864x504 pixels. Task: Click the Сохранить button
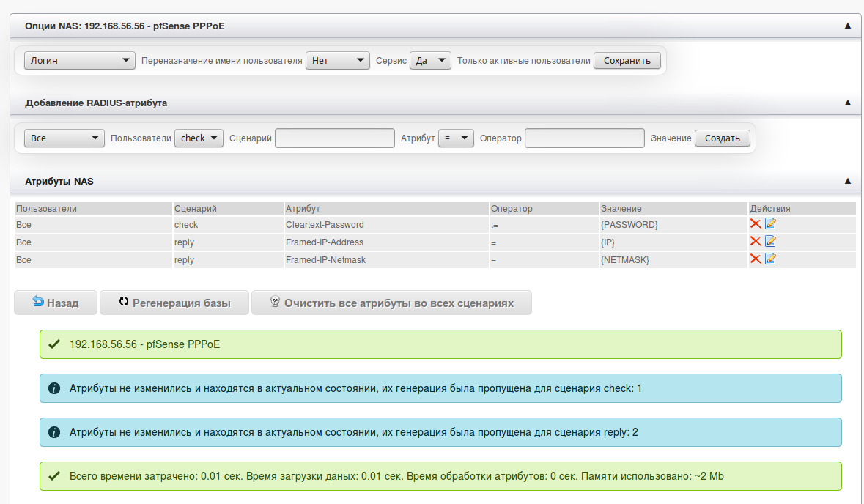[x=627, y=61]
